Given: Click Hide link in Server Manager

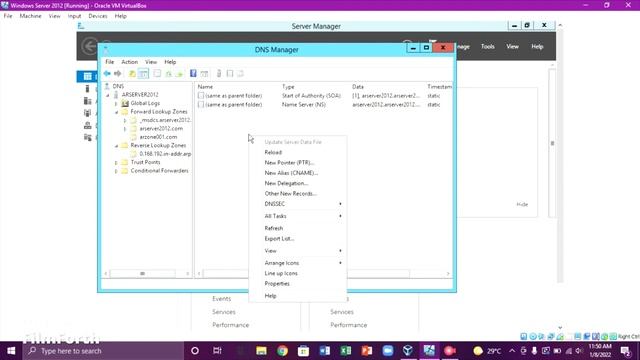Looking at the screenshot, I should click(x=522, y=204).
